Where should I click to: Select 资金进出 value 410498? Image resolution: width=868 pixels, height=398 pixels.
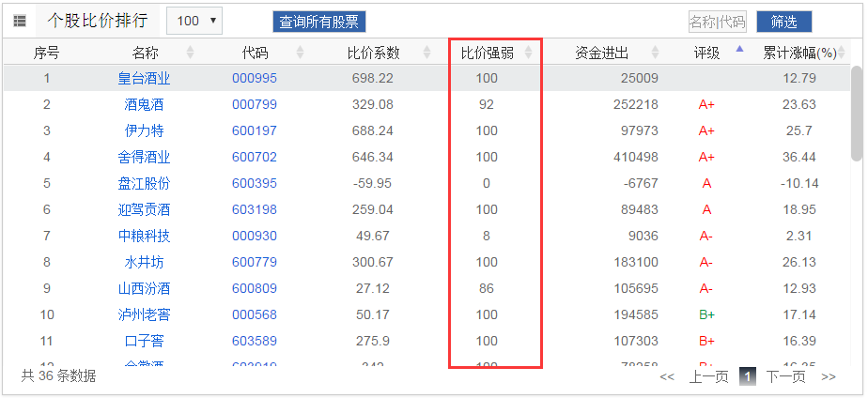tap(635, 157)
